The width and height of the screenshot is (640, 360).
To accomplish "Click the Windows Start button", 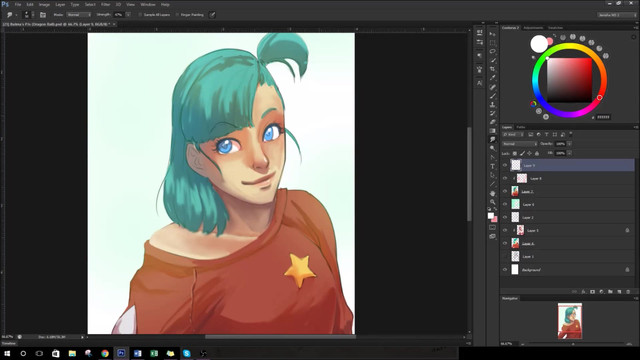I will click(7, 353).
